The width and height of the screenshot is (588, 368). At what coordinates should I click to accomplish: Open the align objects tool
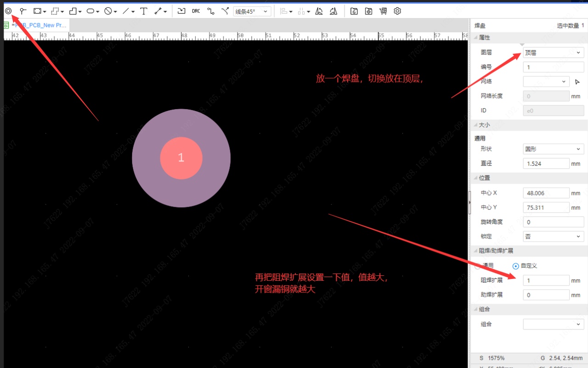pyautogui.click(x=284, y=11)
